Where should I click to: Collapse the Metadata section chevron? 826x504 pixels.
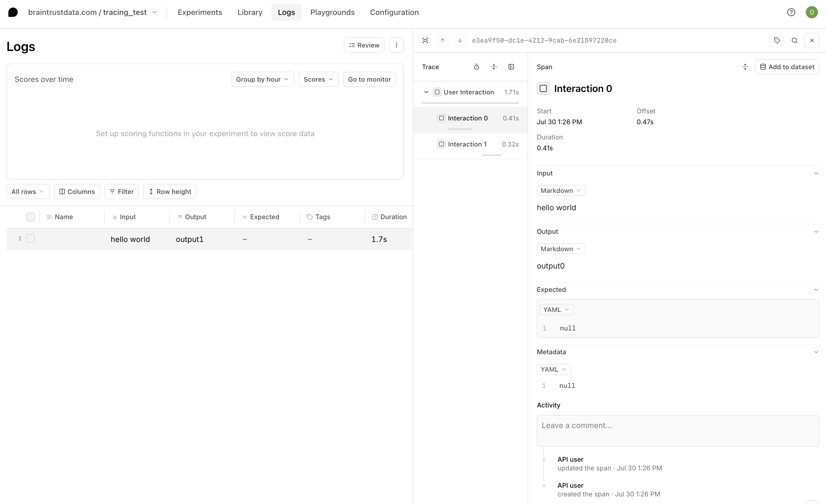coord(816,352)
